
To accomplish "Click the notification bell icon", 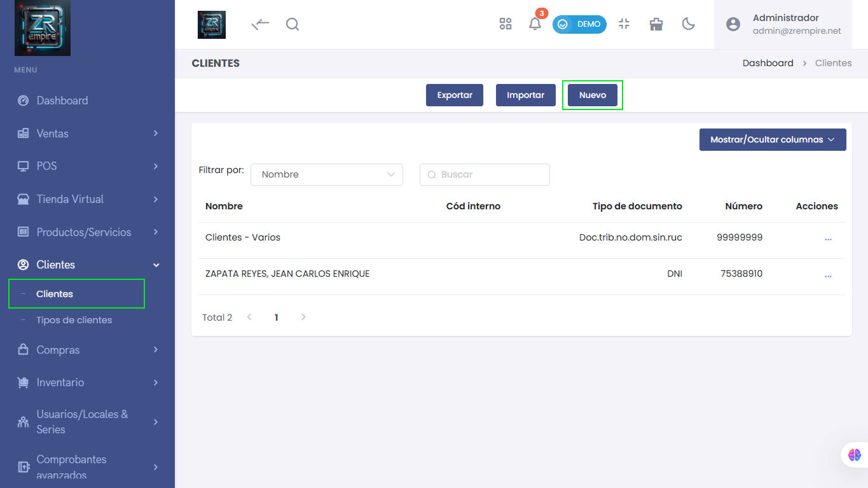I will coord(535,24).
